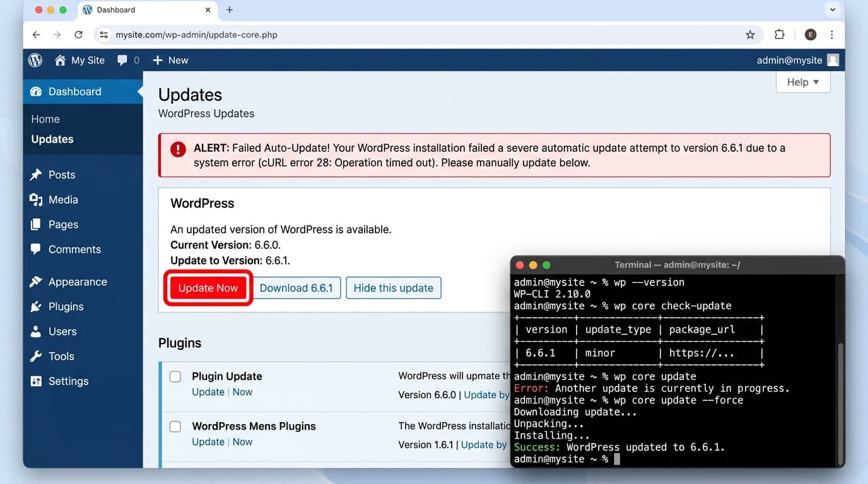Open the WordPress logo menu
The height and width of the screenshot is (484, 868).
[35, 60]
